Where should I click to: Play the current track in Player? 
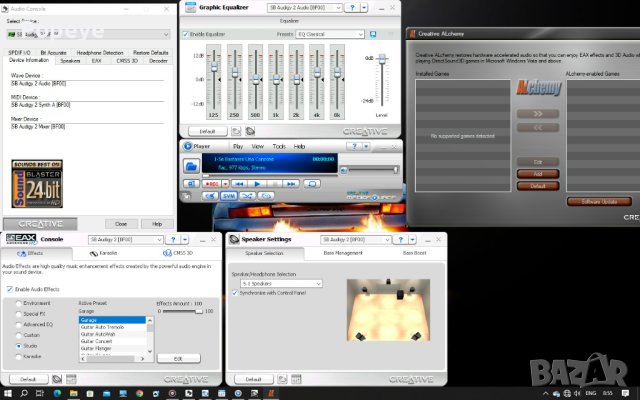[x=257, y=184]
